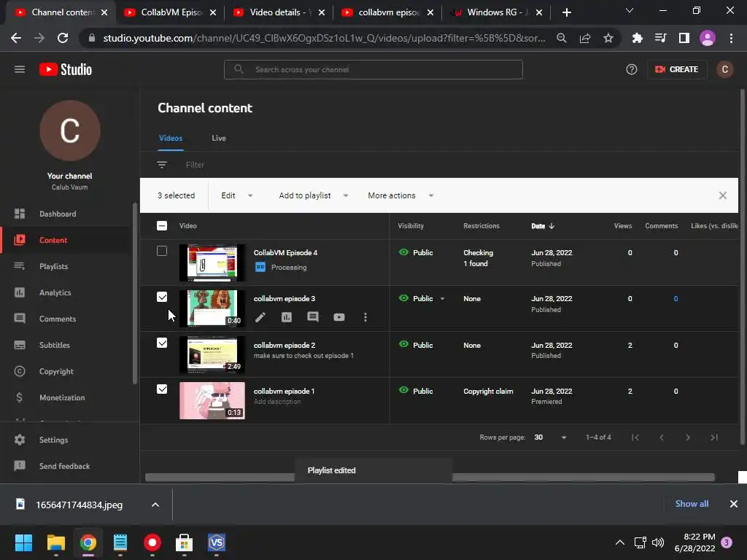This screenshot has width=747, height=560.
Task: Expand download options for 1656471744834.jpeg
Action: coord(155,505)
